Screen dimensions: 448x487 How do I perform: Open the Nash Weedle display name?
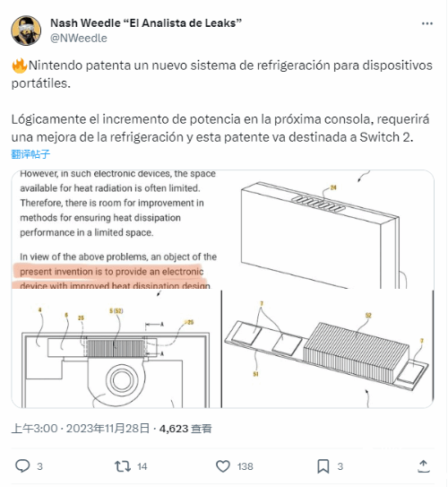[x=146, y=23]
